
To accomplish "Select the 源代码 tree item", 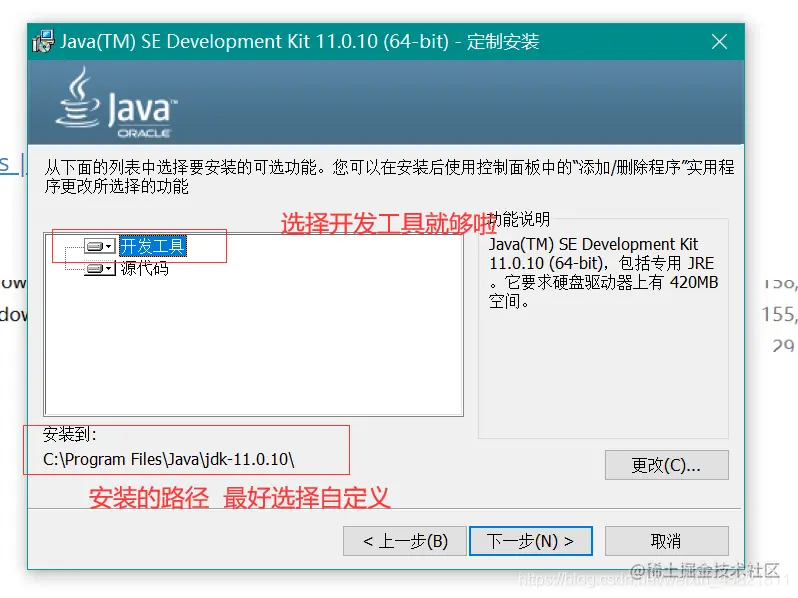I will tap(144, 268).
